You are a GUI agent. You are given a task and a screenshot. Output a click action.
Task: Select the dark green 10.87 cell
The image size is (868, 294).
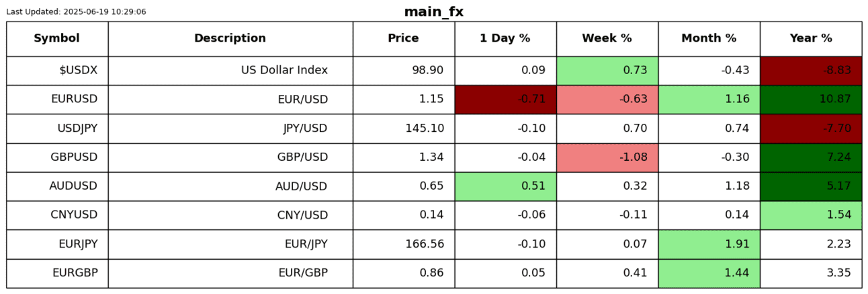[811, 100]
